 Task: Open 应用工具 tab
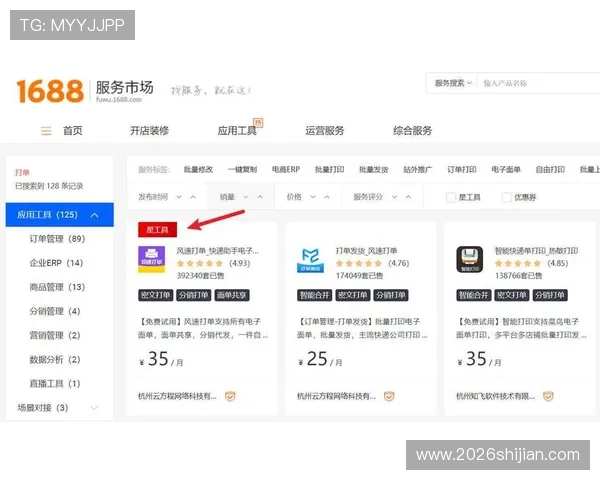[x=237, y=131]
